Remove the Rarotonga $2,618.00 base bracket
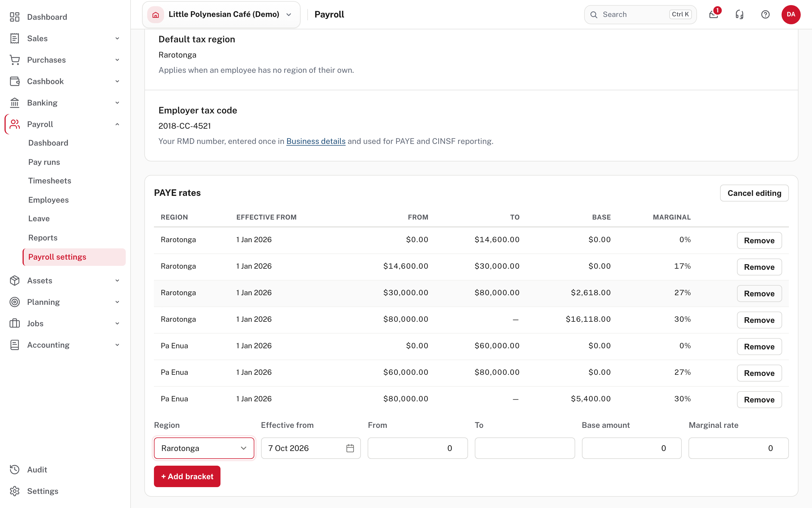Screen dimensions: 812x508 759,294
